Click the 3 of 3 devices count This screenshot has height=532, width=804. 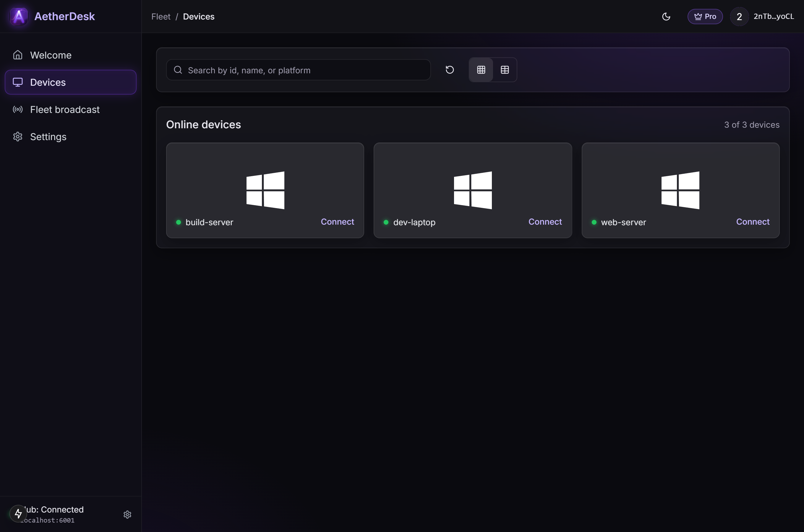click(x=752, y=124)
